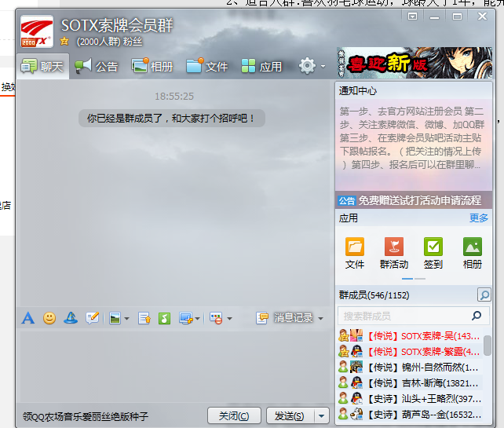Click the star icon beside (2000人群)
504x428 pixels.
(x=64, y=41)
